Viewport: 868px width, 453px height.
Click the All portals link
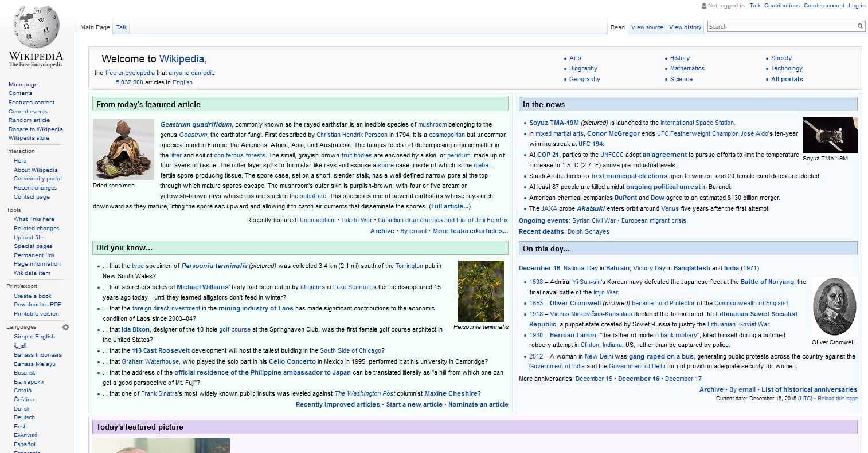[x=787, y=79]
